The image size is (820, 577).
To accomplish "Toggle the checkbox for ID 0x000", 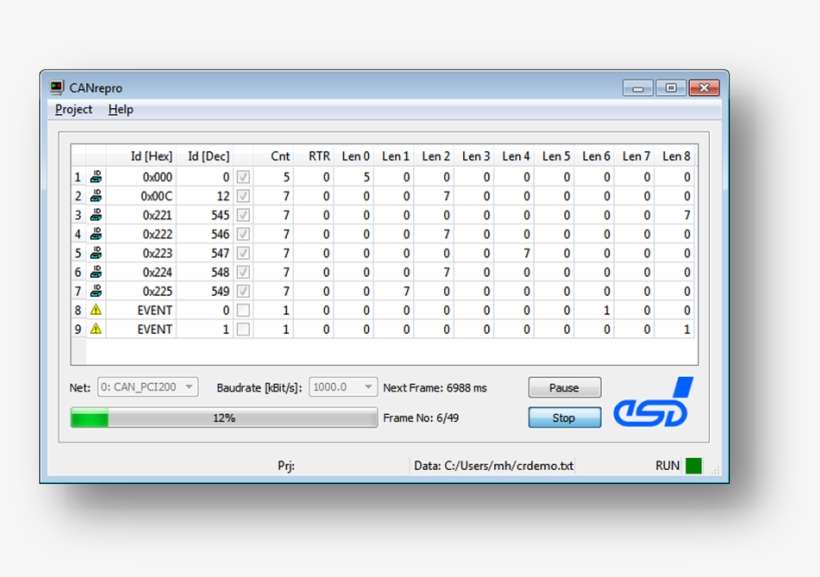I will tap(243, 177).
